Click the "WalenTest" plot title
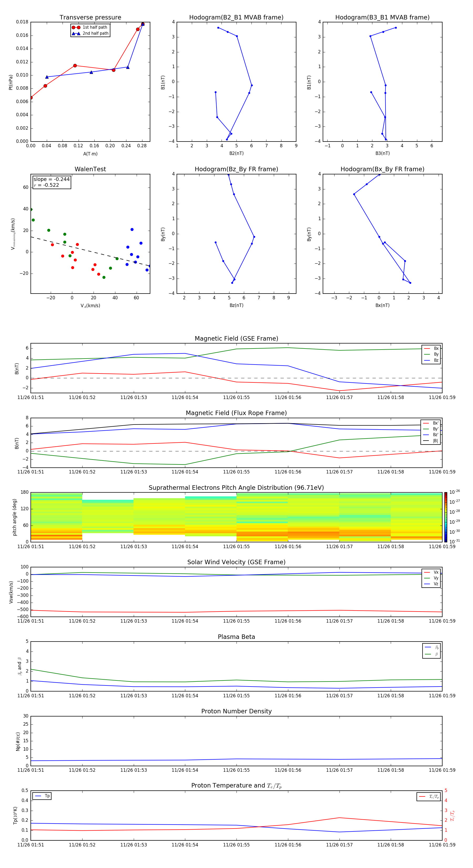 click(x=90, y=169)
